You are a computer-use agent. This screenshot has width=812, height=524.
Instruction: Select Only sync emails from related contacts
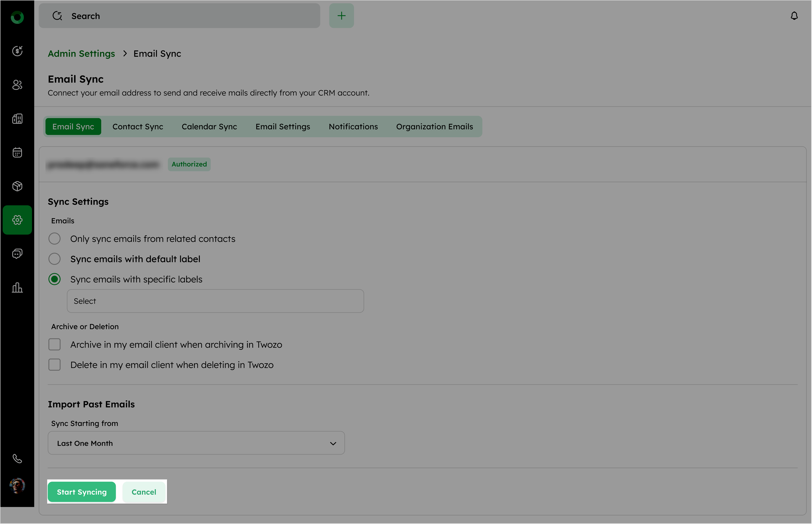(55, 238)
